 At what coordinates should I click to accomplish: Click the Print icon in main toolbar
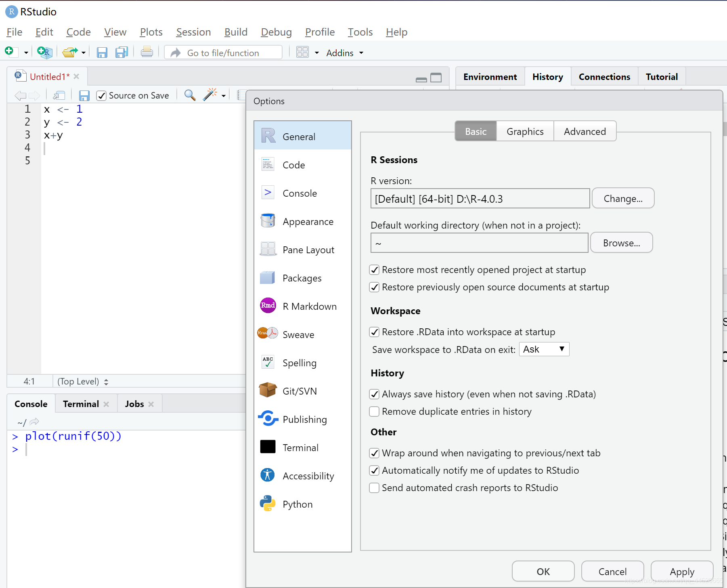pos(147,52)
